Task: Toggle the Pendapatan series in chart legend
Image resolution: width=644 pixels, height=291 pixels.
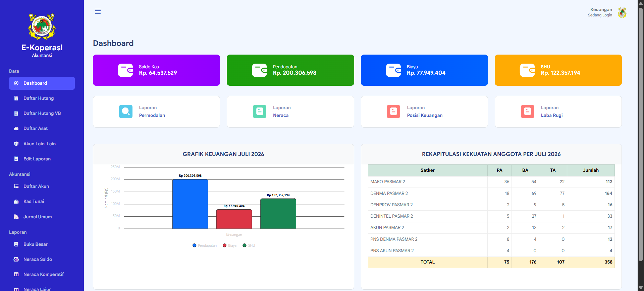Action: 205,245
